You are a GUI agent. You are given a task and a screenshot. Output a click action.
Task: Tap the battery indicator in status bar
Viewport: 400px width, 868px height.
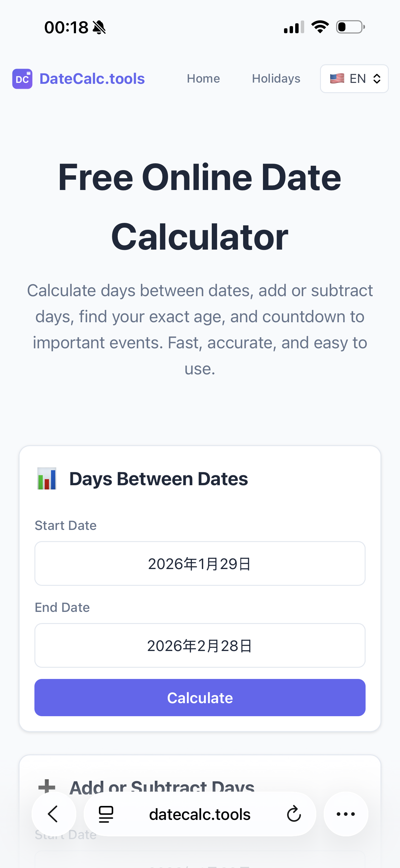[349, 27]
